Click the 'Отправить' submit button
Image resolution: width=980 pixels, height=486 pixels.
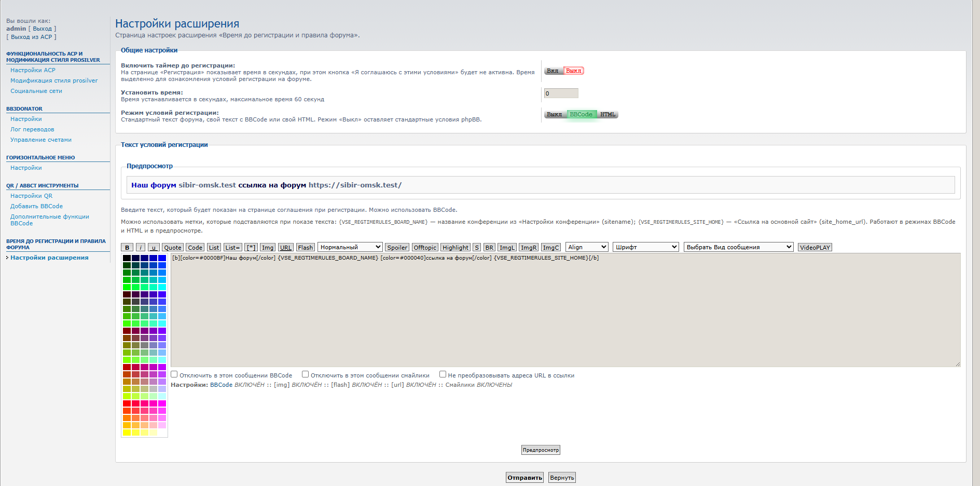click(524, 478)
